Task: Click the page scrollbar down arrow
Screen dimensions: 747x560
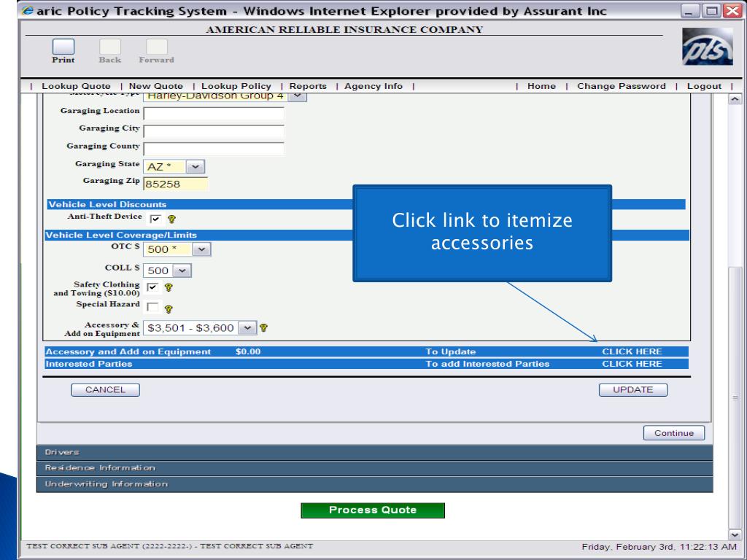Action: (x=735, y=534)
